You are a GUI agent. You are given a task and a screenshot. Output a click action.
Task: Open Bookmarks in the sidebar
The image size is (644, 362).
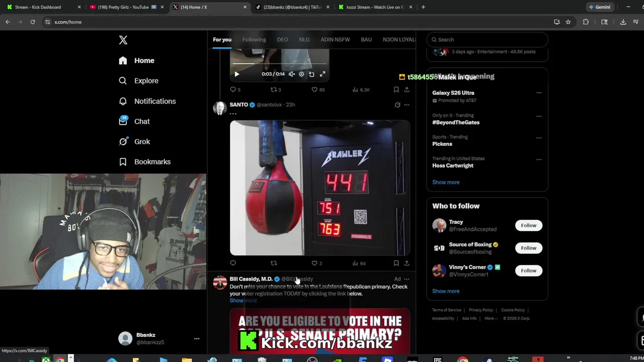tap(145, 161)
